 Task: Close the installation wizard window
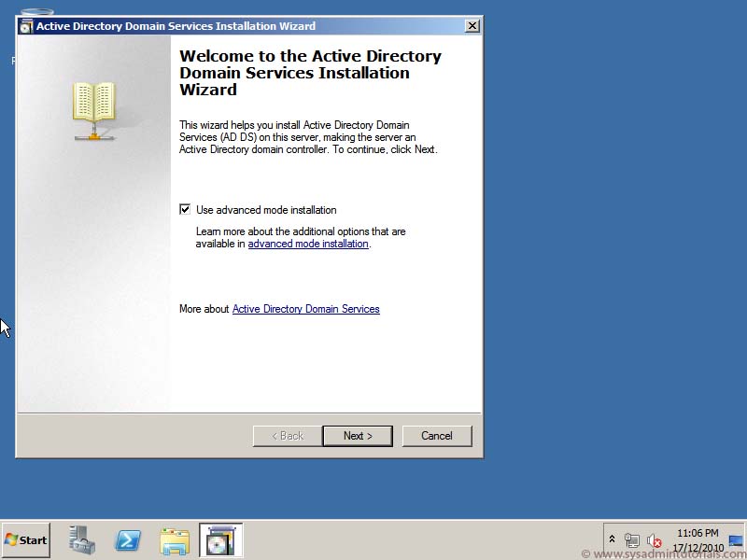(x=472, y=25)
